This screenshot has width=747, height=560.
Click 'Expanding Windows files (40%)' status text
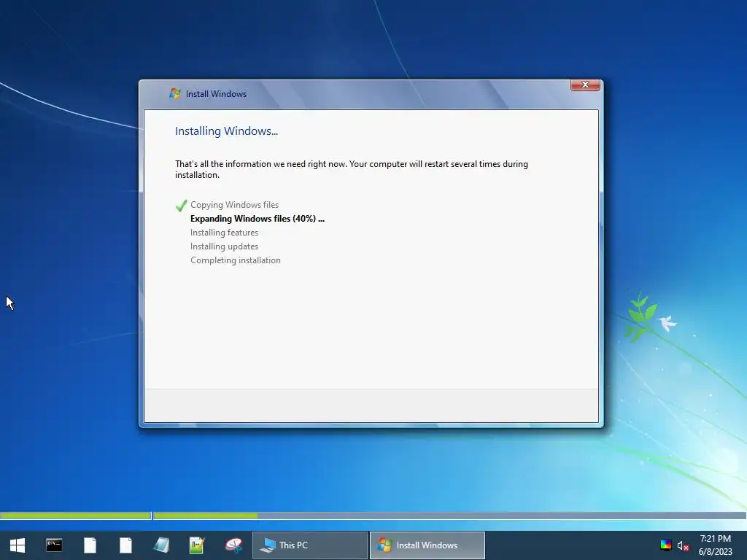258,219
